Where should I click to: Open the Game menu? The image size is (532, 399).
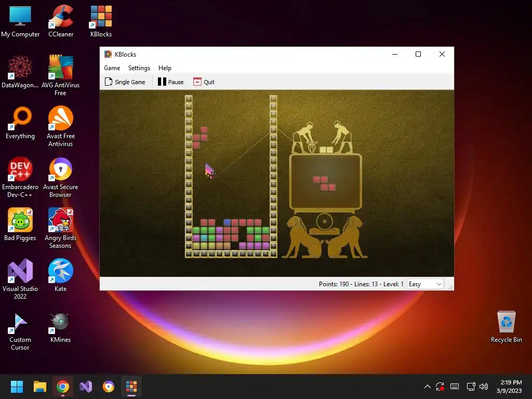click(x=112, y=68)
